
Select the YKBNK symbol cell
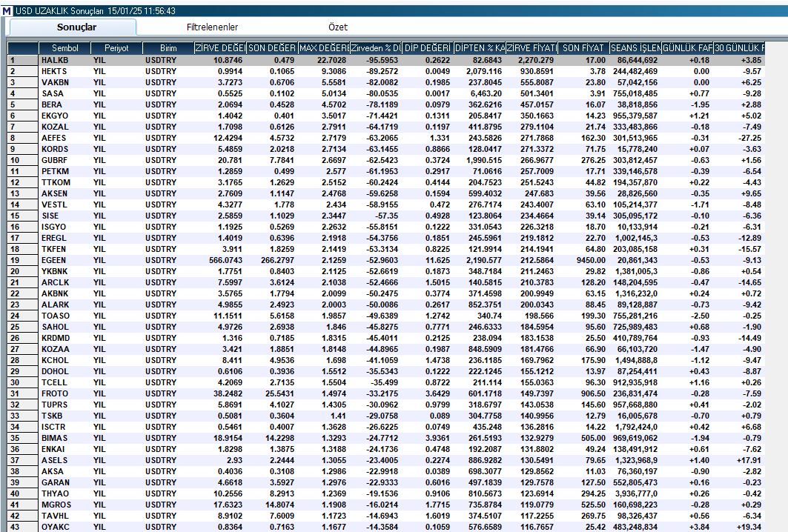64,271
